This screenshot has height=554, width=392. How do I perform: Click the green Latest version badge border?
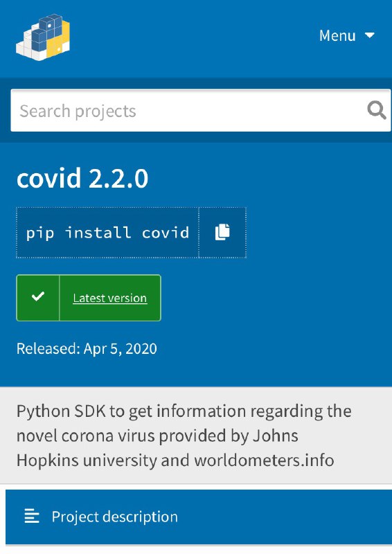pos(89,298)
